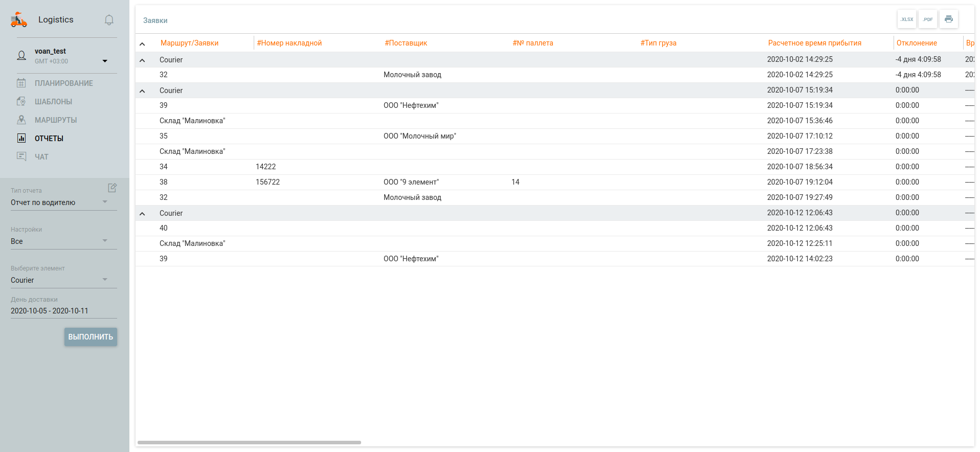
Task: Open the Тип отчета dropdown
Action: (63, 202)
